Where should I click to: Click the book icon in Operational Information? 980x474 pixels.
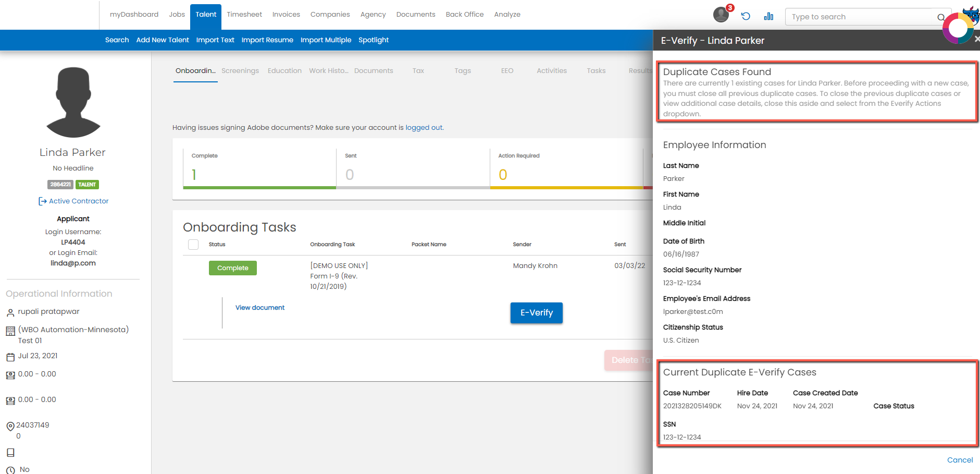tap(10, 453)
